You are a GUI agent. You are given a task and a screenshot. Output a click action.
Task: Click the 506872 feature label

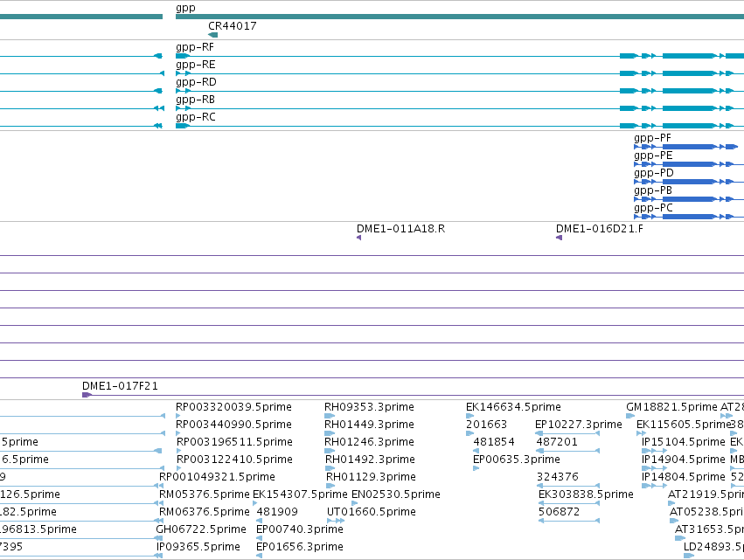point(559,512)
